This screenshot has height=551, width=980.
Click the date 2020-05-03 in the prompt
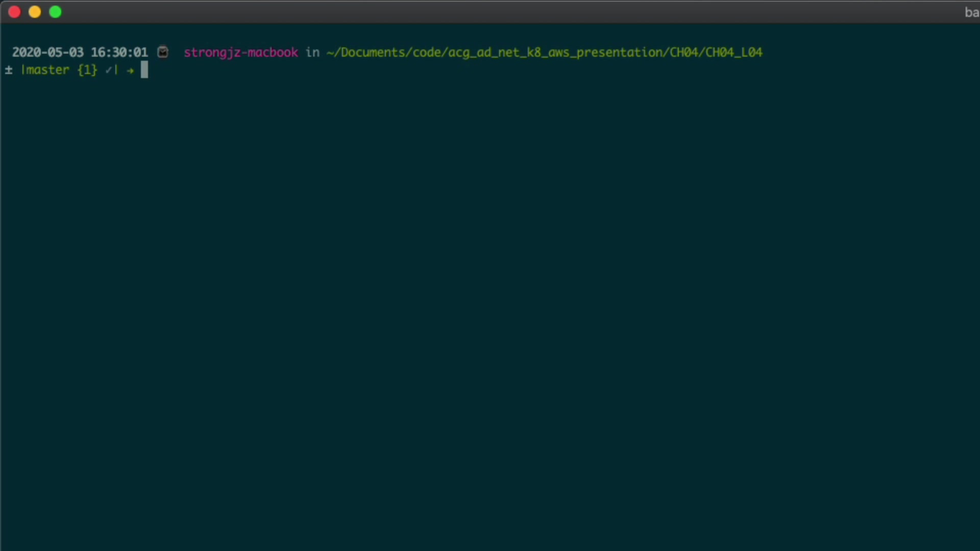47,52
